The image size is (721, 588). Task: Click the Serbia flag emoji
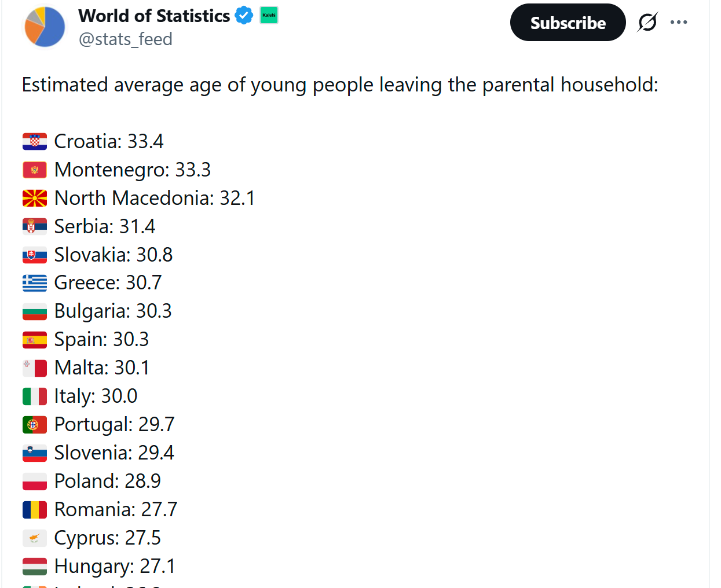point(35,226)
